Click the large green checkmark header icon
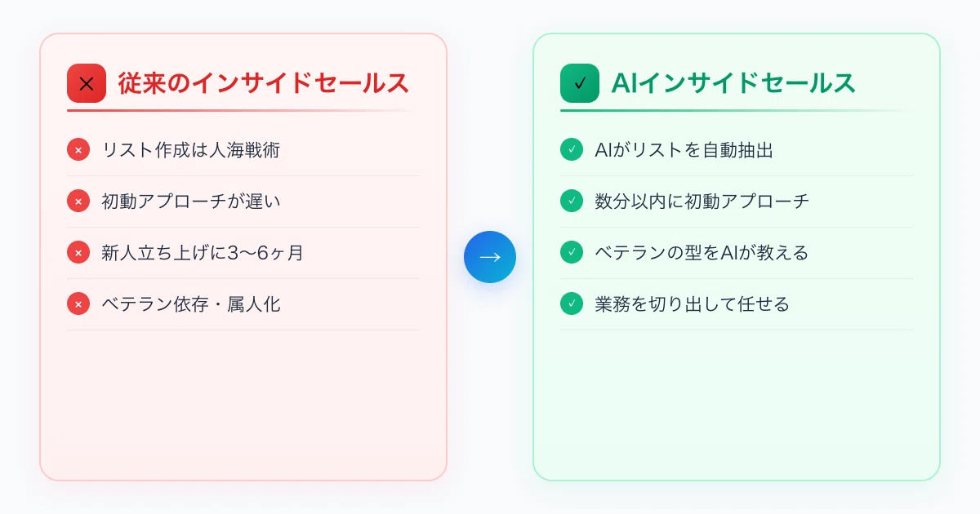Viewport: 980px width, 514px height. click(x=580, y=83)
